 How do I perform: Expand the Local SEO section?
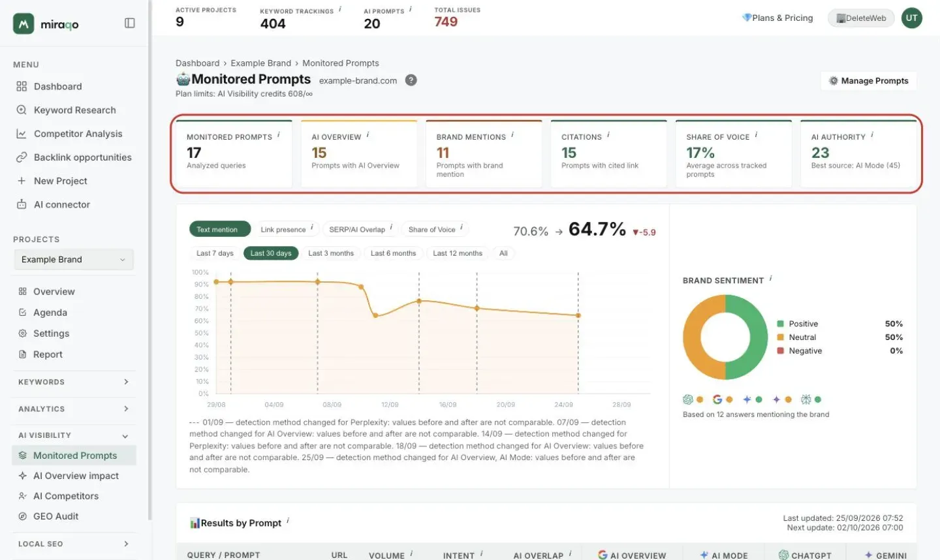pos(74,544)
